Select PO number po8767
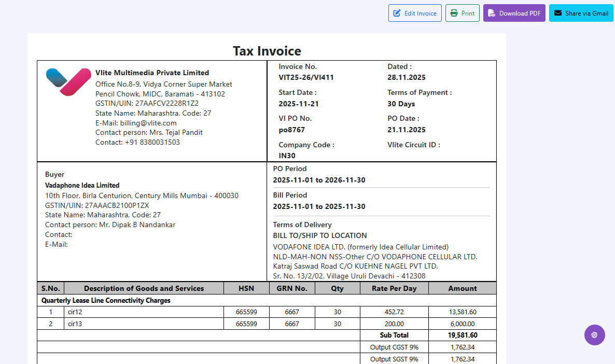This screenshot has width=615, height=364. [291, 130]
